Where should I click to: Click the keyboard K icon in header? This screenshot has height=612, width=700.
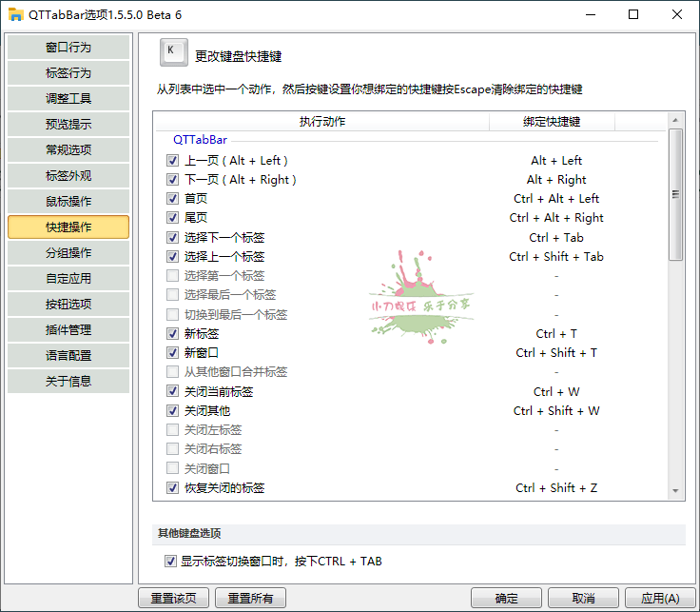point(172,53)
